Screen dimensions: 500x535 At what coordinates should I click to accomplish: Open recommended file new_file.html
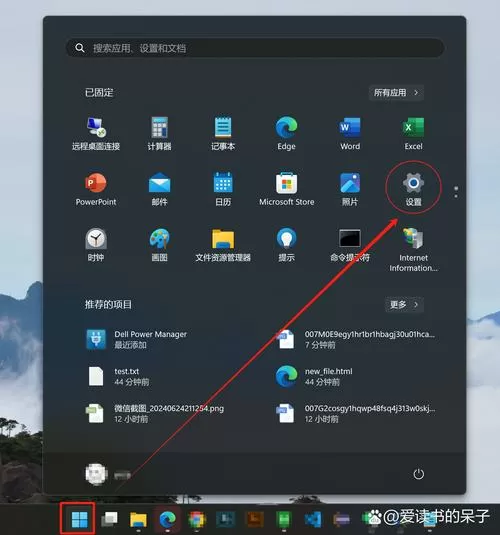coord(314,376)
